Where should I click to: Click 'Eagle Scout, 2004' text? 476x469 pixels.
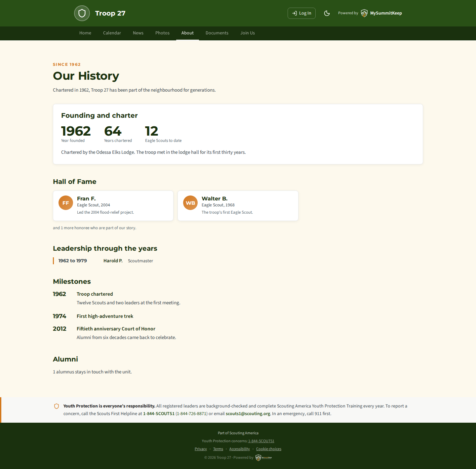click(94, 205)
